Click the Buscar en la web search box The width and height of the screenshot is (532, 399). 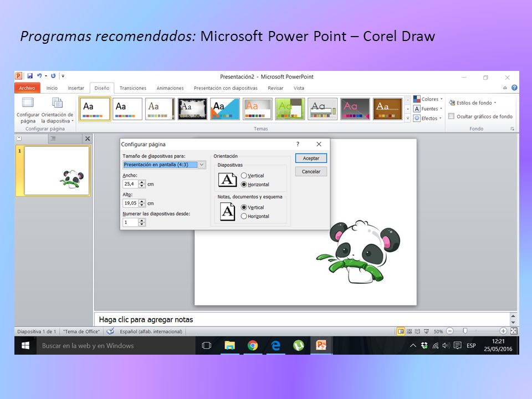point(115,345)
